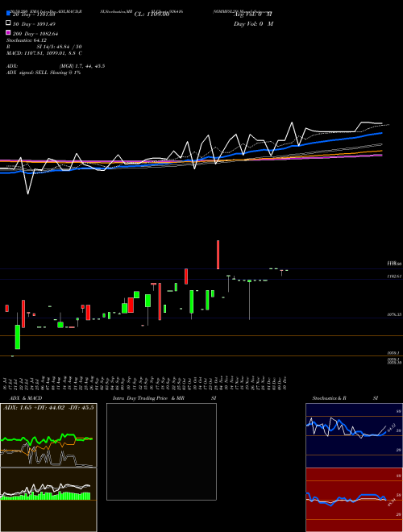Viewport: 403px width, 532px height.
Task: Click the MACD values line in header
Action: point(44,53)
